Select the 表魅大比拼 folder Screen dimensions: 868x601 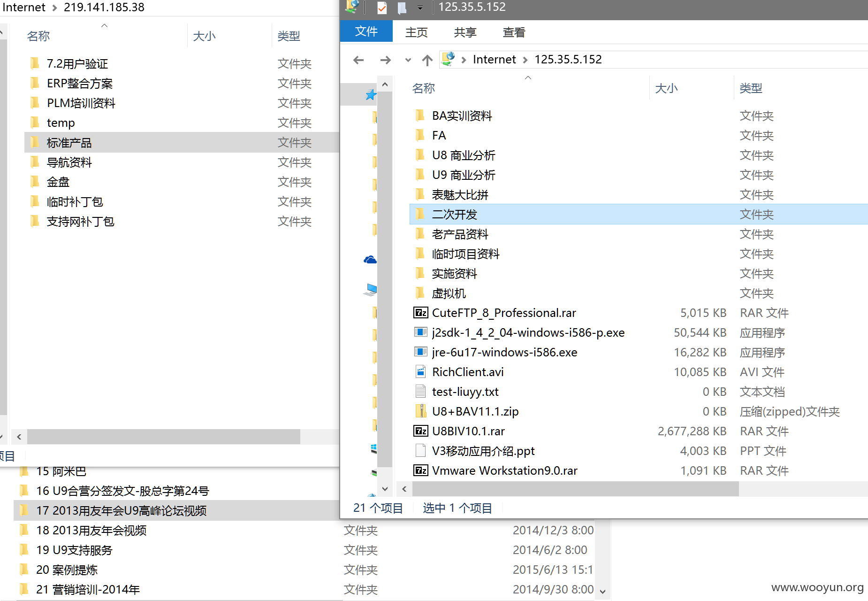pyautogui.click(x=460, y=195)
